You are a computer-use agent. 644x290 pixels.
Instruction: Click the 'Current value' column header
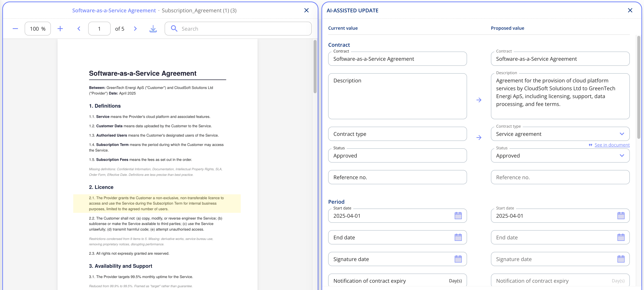(343, 28)
